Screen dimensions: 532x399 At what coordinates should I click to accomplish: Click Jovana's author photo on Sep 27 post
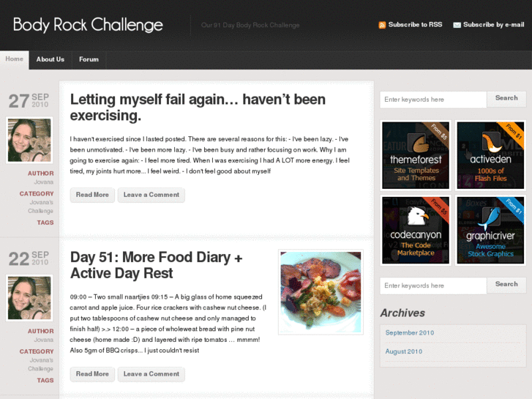pyautogui.click(x=29, y=140)
